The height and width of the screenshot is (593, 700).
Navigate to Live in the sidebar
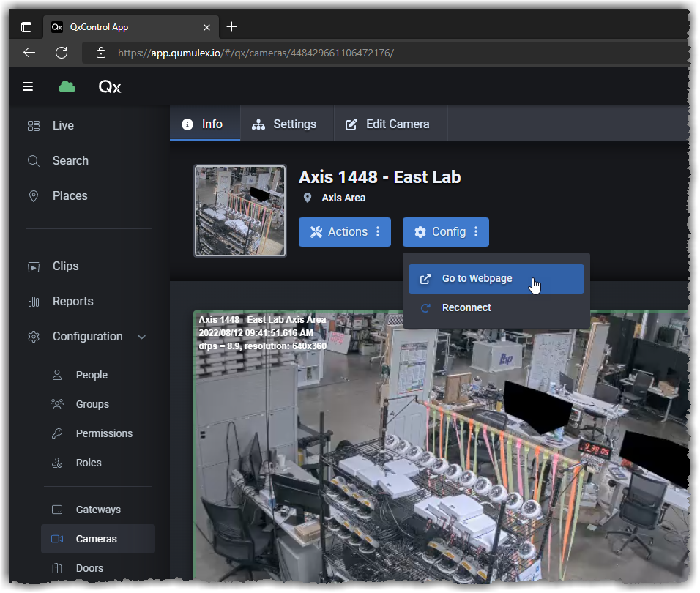point(63,126)
